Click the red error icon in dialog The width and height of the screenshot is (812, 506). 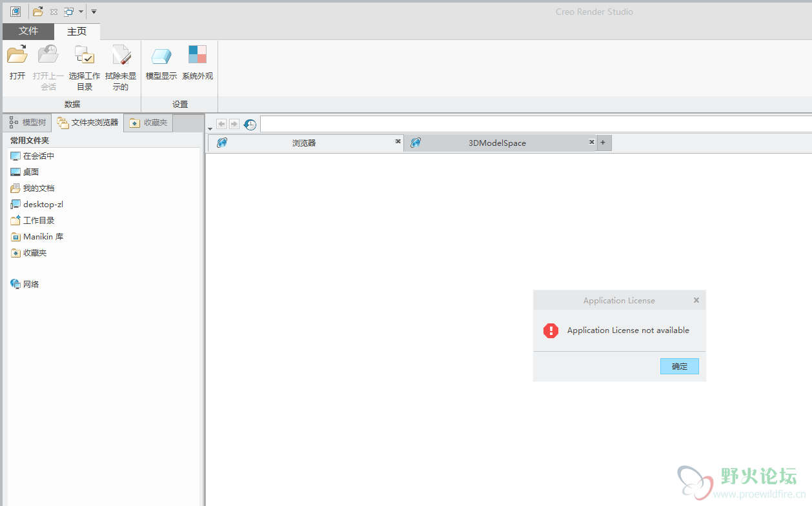pyautogui.click(x=551, y=330)
